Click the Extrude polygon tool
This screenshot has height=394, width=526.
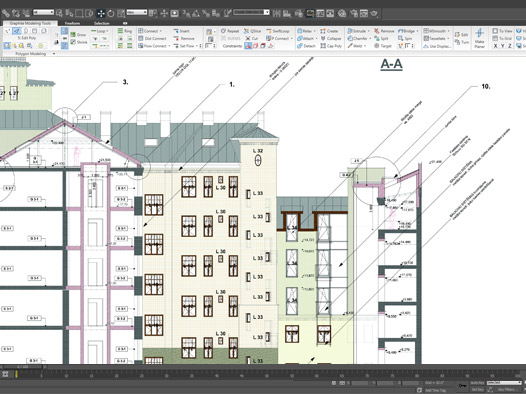[357, 31]
